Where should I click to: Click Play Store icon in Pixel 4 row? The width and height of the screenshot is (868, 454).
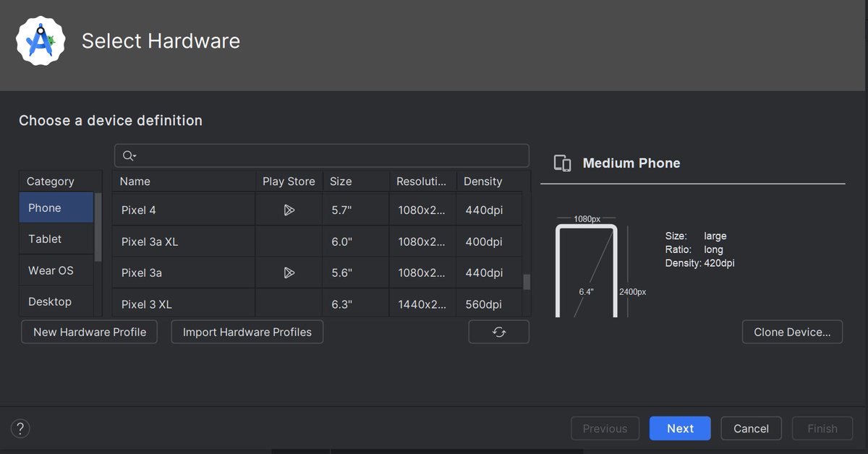(x=289, y=210)
